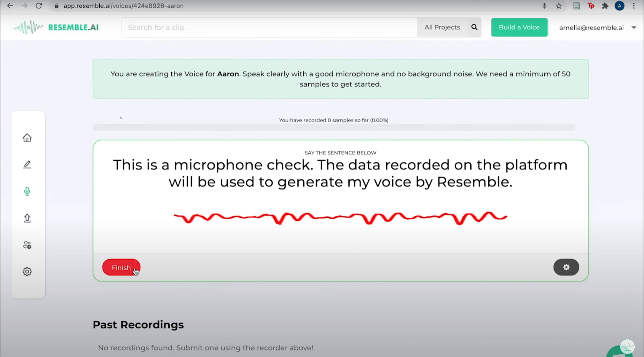The height and width of the screenshot is (357, 644).
Task: Select the microphone record icon in sidebar
Action: pyautogui.click(x=27, y=191)
